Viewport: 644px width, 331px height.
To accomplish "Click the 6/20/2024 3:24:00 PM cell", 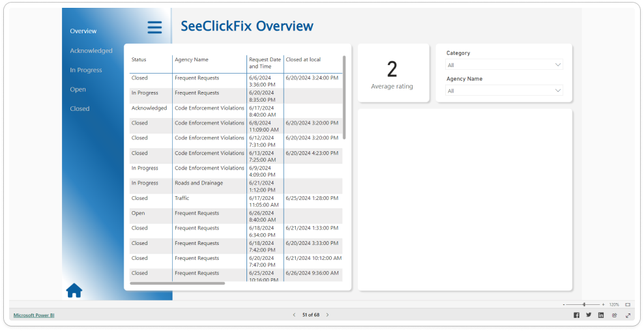I will 312,78.
